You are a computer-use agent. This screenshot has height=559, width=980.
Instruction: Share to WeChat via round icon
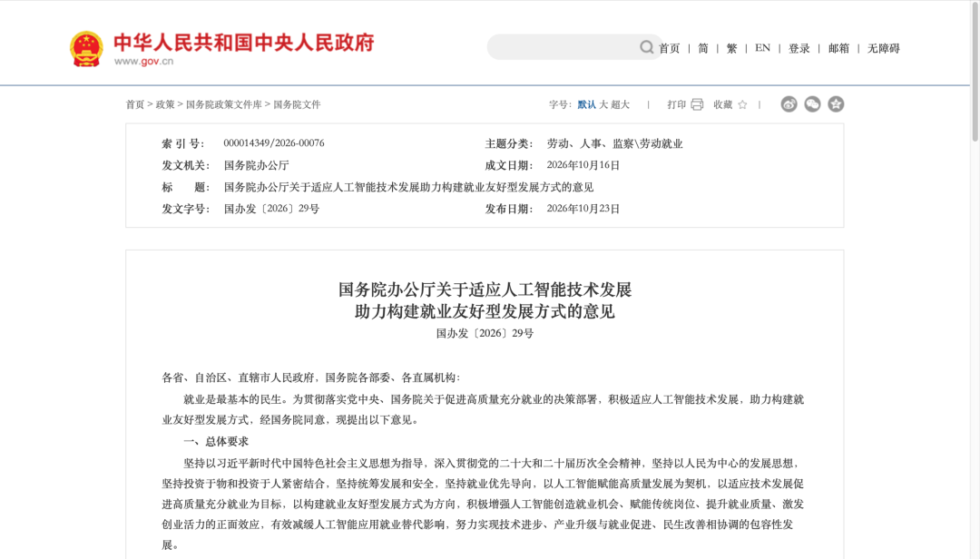coord(812,104)
